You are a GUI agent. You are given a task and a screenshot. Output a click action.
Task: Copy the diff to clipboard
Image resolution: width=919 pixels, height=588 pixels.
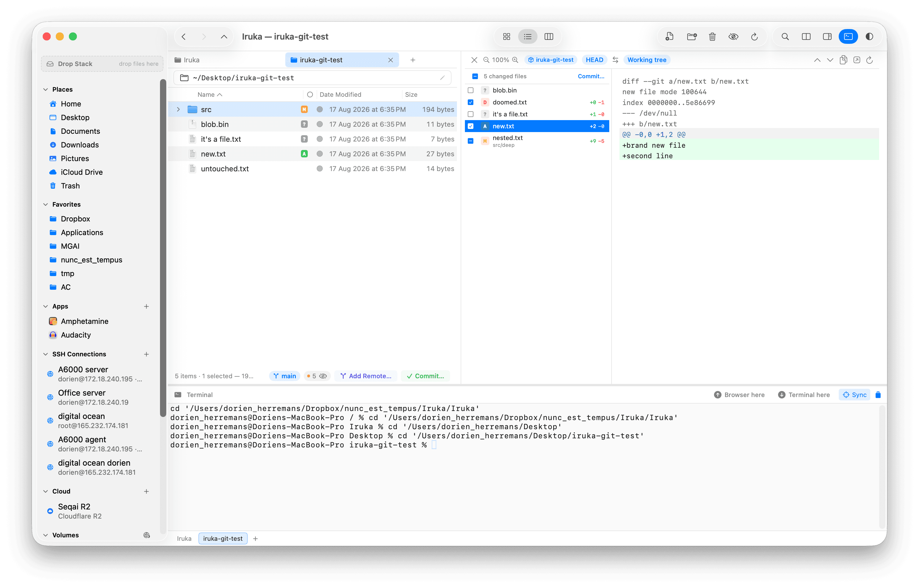(x=843, y=60)
